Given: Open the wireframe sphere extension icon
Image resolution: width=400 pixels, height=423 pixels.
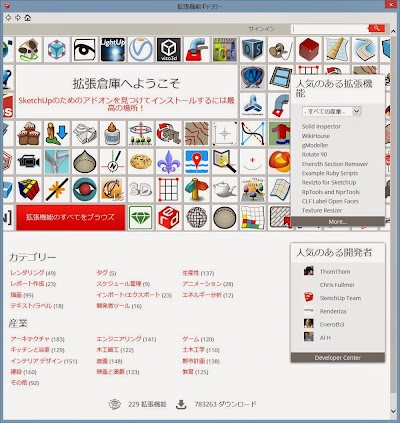Looking at the screenshot, I should coord(197,217).
